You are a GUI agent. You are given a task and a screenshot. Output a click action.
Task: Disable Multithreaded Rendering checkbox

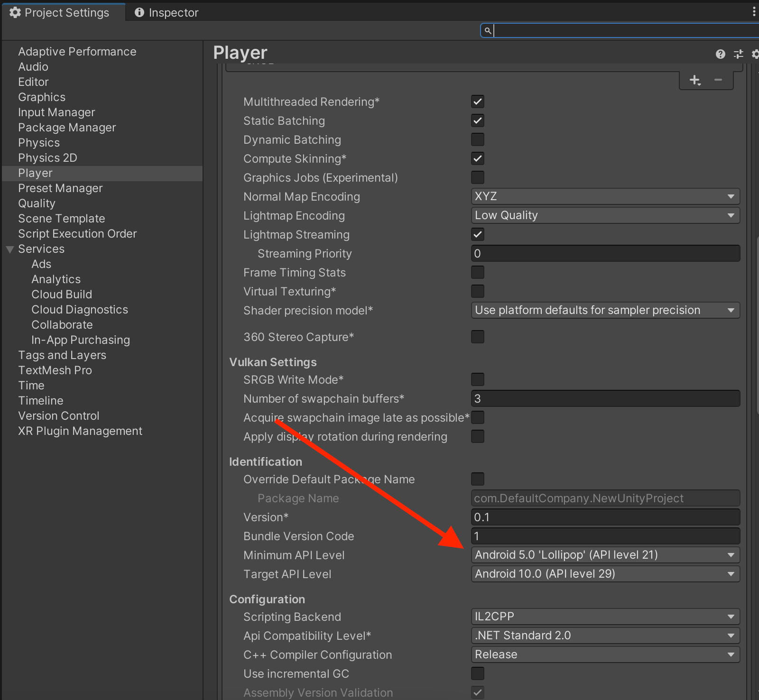pos(477,102)
